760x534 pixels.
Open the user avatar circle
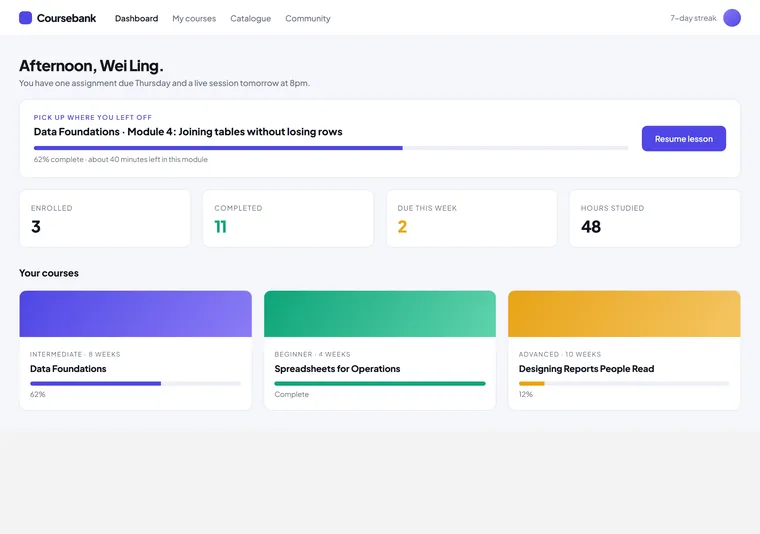click(731, 18)
